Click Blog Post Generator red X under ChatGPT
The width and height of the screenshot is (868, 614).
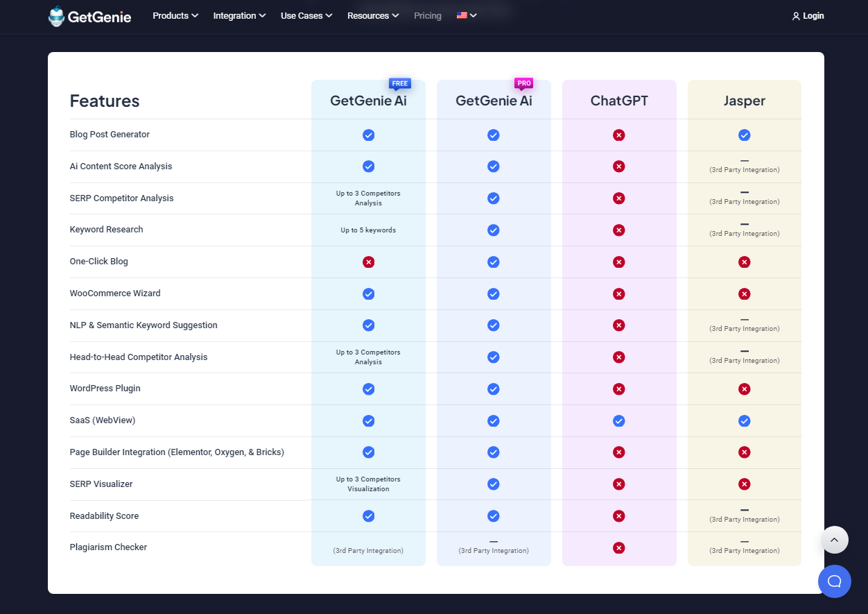coord(619,135)
